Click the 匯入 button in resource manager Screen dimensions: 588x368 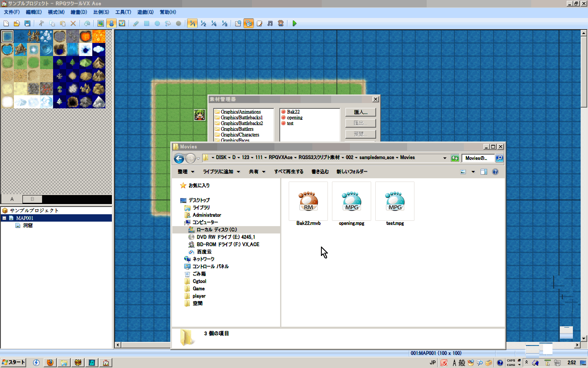pos(361,112)
